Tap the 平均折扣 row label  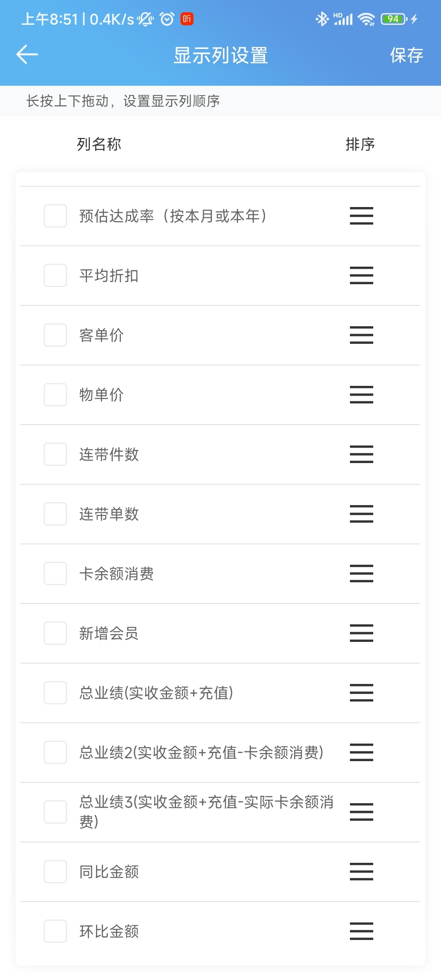pos(109,276)
